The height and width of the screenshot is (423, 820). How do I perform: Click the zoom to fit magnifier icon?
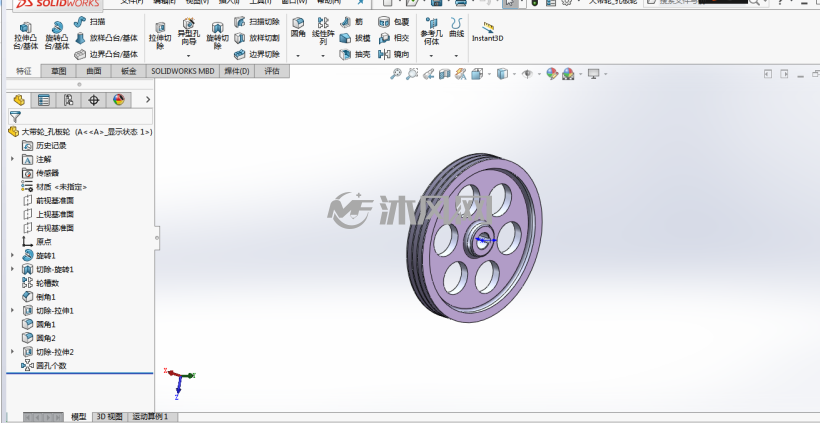pyautogui.click(x=396, y=74)
